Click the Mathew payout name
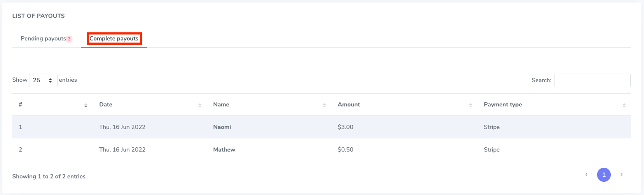Screen dimensions: 644x195 point(224,149)
